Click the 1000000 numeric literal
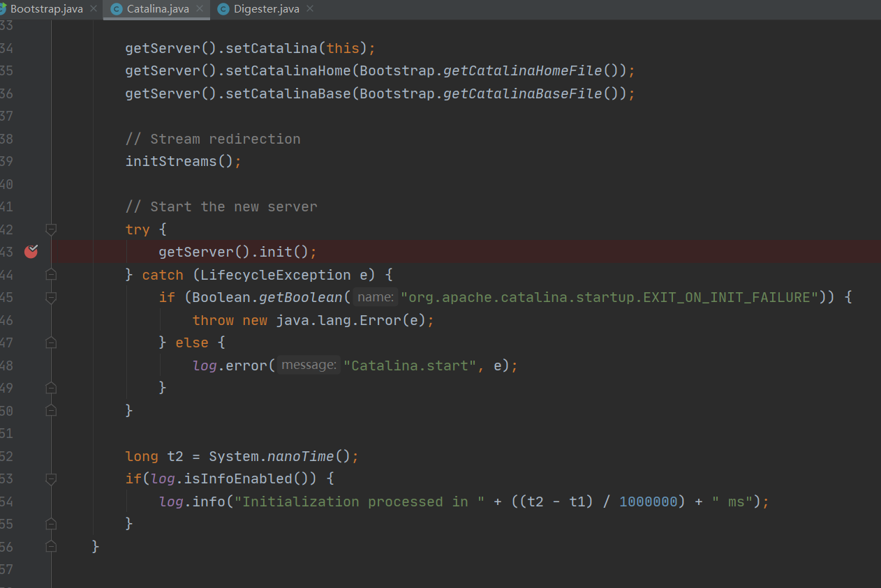The height and width of the screenshot is (588, 881). tap(649, 502)
